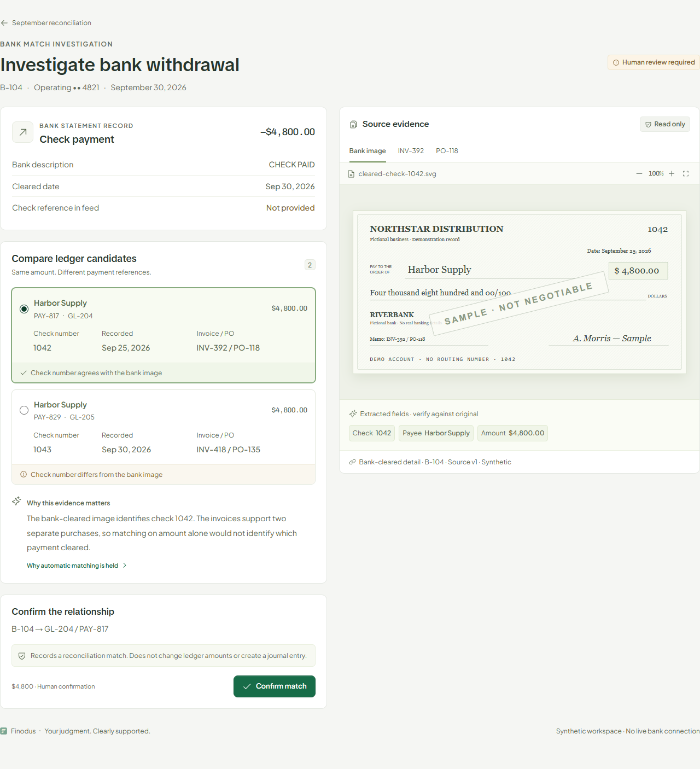Click the check payment outgoing arrow icon
Viewport: 700px width, 769px height.
pos(23,132)
